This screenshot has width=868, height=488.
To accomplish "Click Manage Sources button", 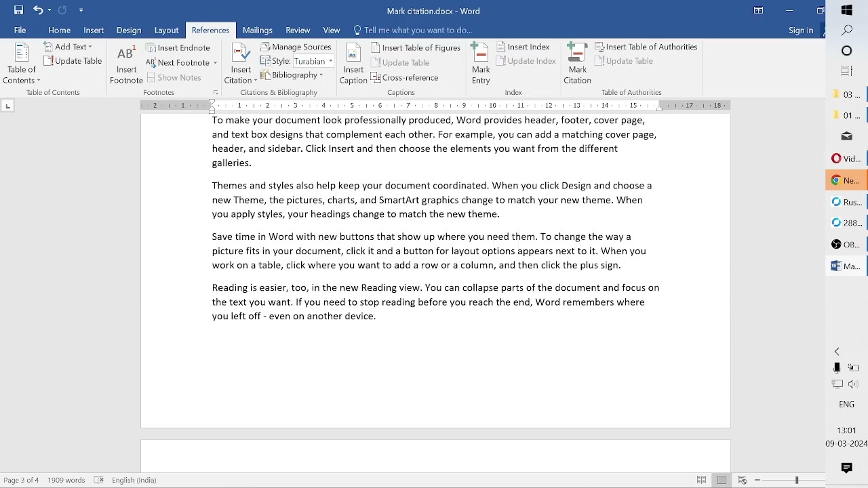I will pyautogui.click(x=296, y=47).
